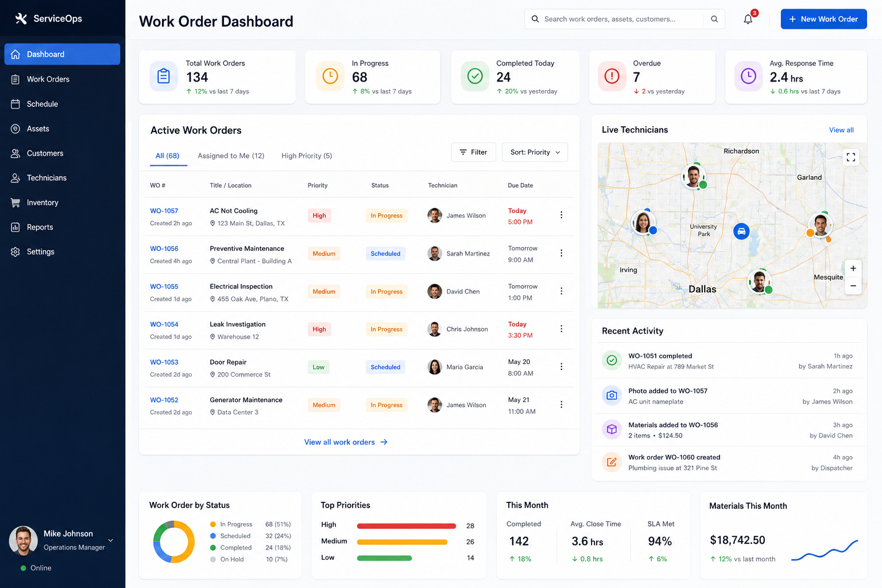This screenshot has width=882, height=588.
Task: Open the Sort: Priority dropdown
Action: (x=535, y=152)
